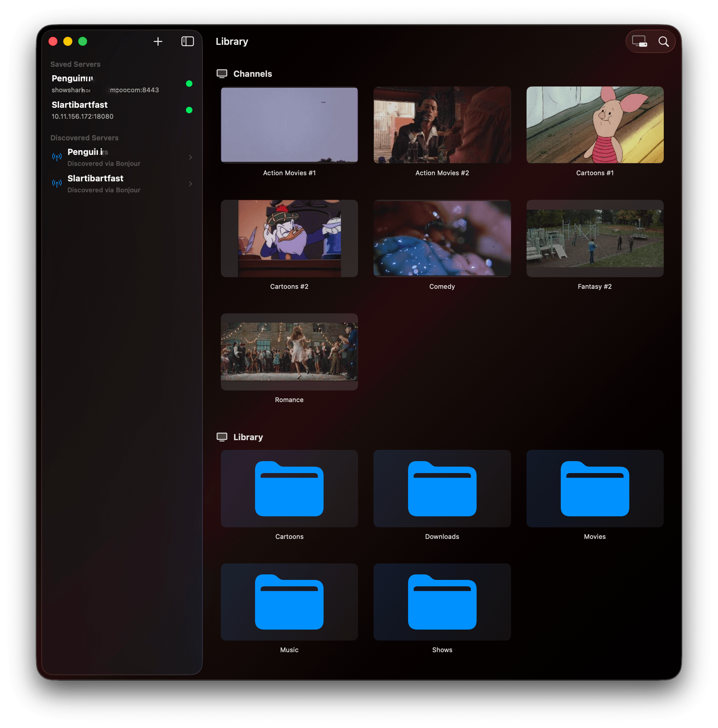Expand chevron for discovered Slartibartfast server
Screen dimensions: 718x728
coord(190,184)
